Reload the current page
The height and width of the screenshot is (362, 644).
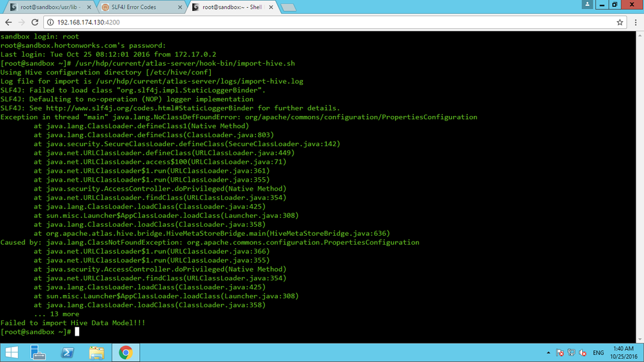[x=35, y=22]
